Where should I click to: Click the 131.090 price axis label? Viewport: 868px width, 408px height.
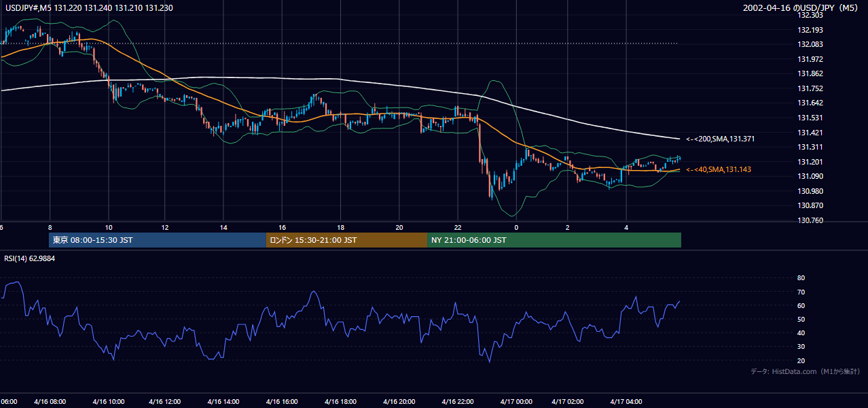(810, 176)
